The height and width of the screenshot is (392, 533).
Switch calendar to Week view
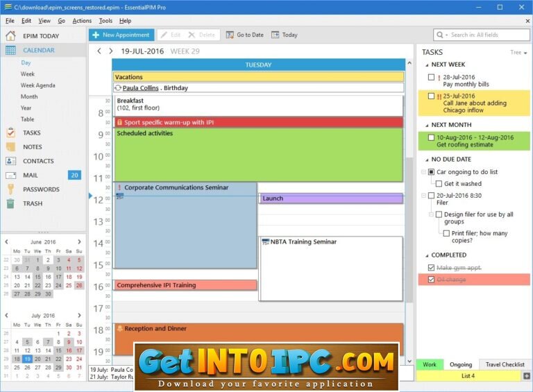pos(28,74)
